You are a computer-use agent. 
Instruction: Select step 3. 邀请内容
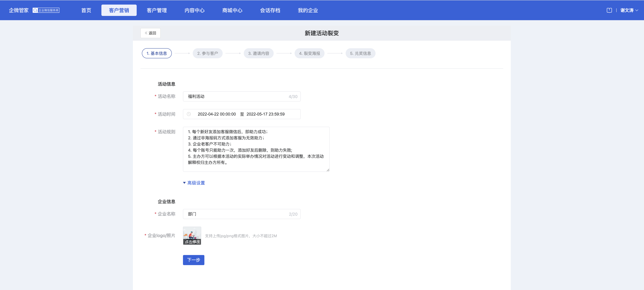[259, 53]
